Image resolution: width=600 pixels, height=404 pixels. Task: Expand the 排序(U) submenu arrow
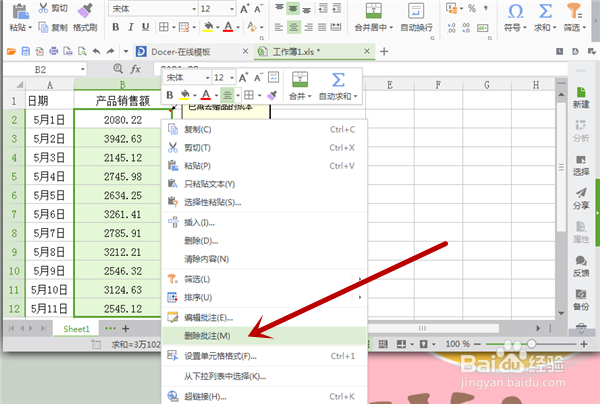(360, 297)
